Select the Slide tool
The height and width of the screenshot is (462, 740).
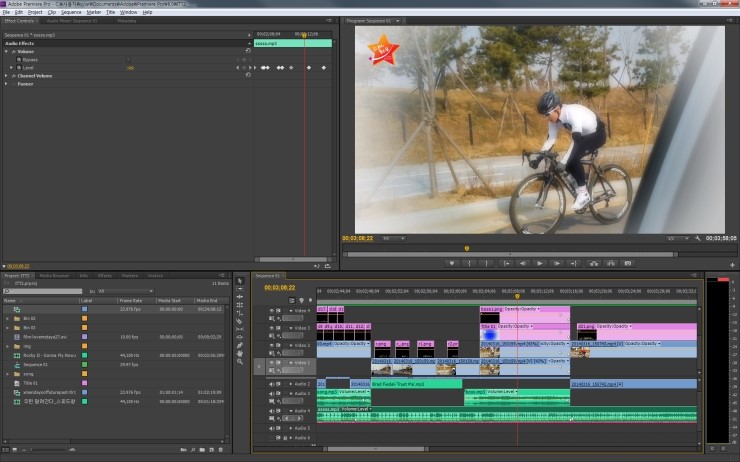coord(240,337)
